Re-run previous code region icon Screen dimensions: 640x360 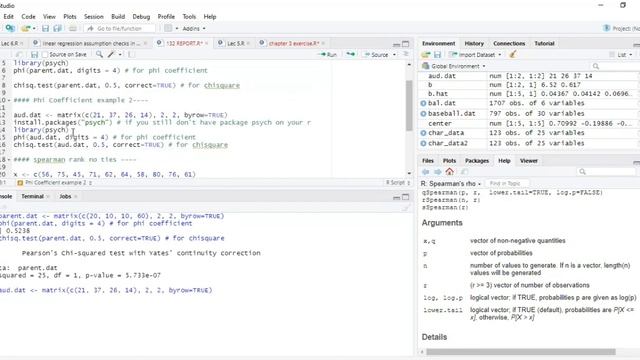[350, 54]
